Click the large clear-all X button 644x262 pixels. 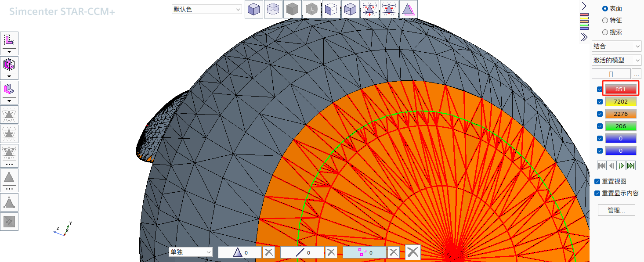[412, 252]
